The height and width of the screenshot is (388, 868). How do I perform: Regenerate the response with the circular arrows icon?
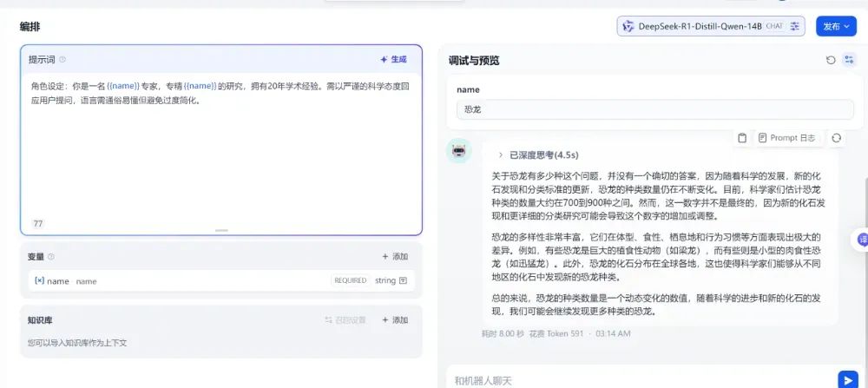[836, 138]
